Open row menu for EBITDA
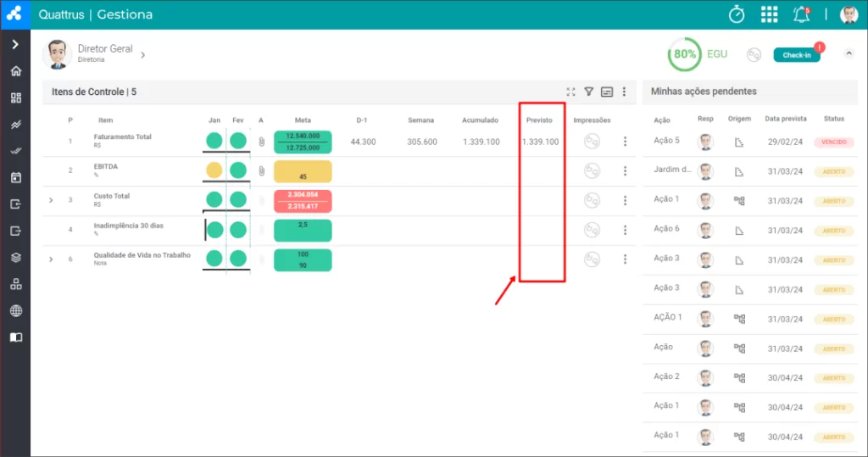868x457 pixels. click(x=625, y=171)
